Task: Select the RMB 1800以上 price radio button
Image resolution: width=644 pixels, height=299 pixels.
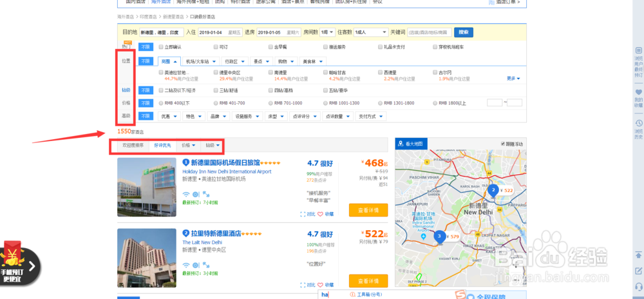Action: (x=435, y=103)
